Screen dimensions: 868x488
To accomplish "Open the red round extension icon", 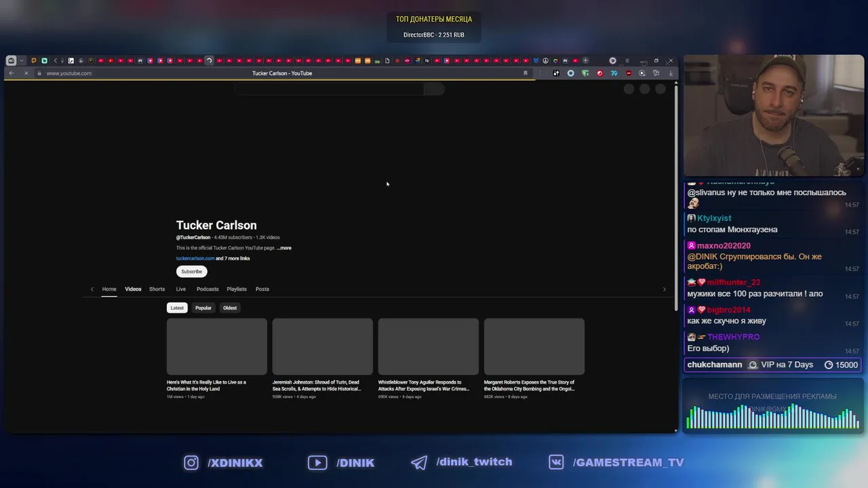I will click(x=600, y=73).
